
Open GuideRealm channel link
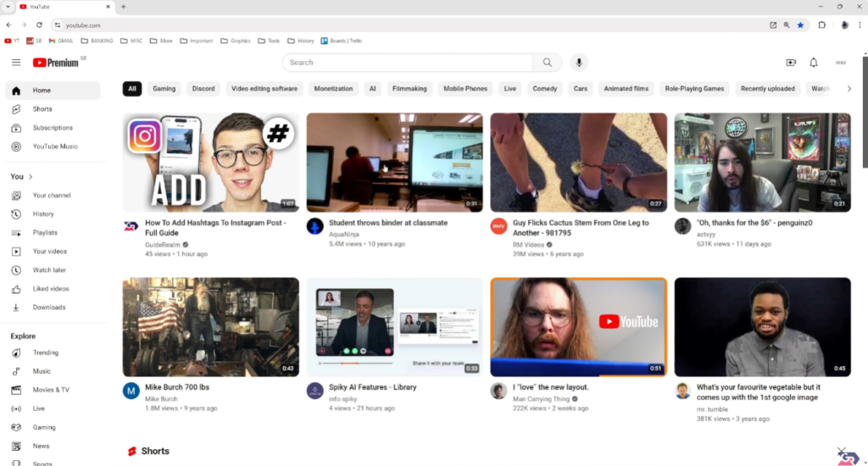click(163, 245)
